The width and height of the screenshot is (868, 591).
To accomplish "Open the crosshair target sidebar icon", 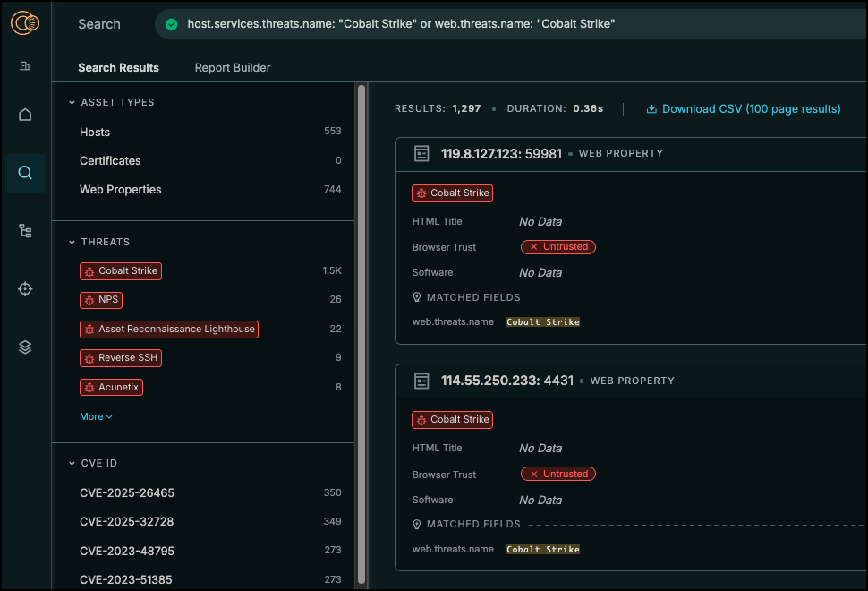I will pyautogui.click(x=25, y=288).
